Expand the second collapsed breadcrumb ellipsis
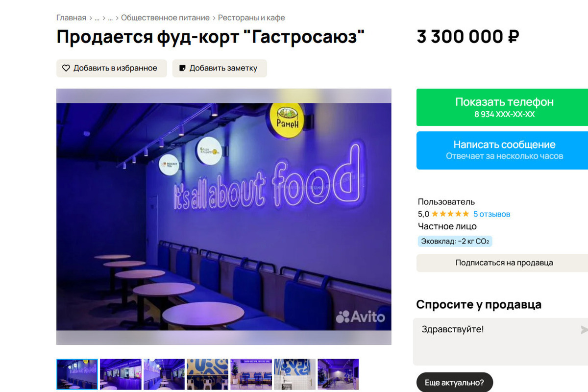 coord(110,18)
